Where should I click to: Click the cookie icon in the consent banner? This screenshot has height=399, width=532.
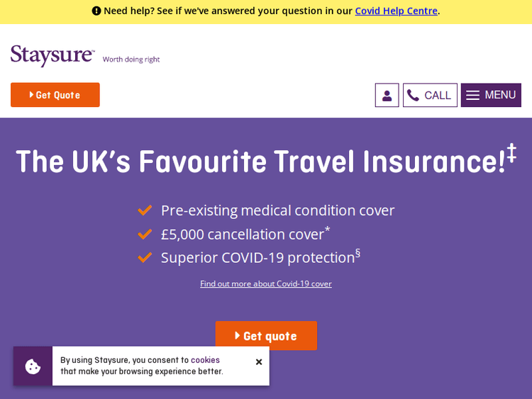point(33,366)
